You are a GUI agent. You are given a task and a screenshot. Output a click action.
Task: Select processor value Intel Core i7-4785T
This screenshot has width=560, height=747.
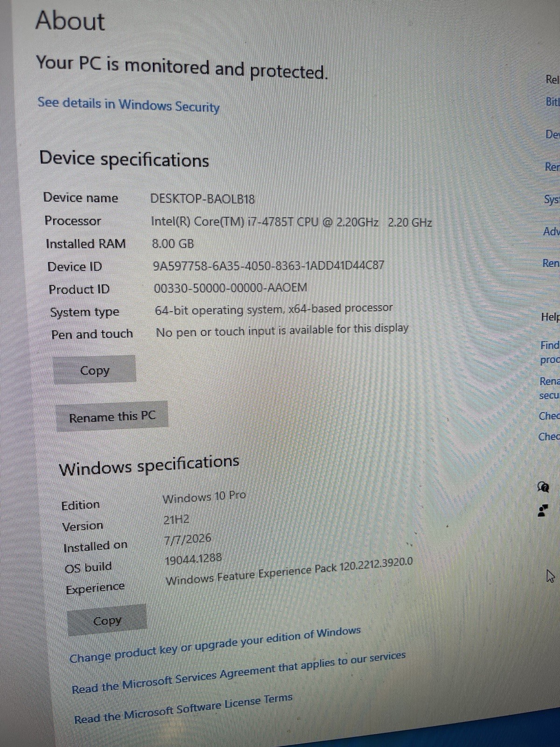tap(291, 221)
